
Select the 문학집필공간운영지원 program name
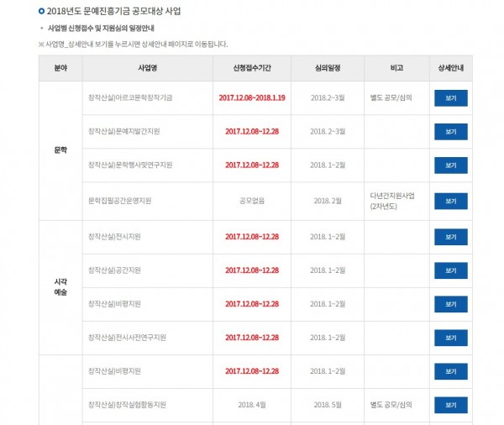119,201
